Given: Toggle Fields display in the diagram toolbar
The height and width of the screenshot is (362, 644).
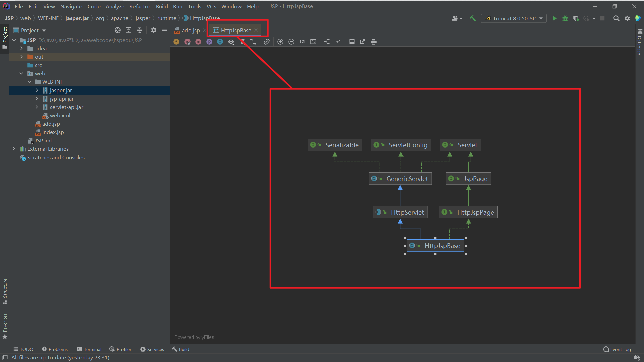Looking at the screenshot, I should [x=176, y=42].
